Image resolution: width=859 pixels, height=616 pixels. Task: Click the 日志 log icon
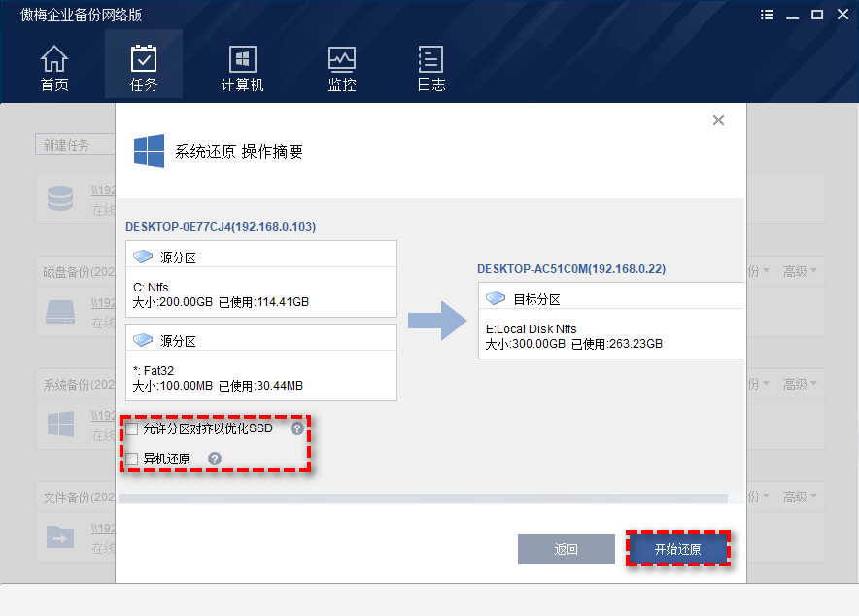[x=430, y=68]
